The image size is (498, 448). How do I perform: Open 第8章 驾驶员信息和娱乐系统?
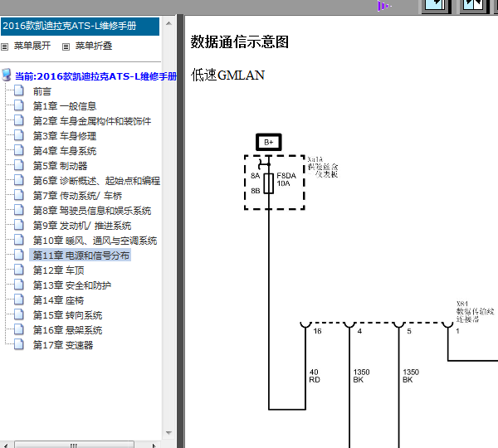[92, 211]
